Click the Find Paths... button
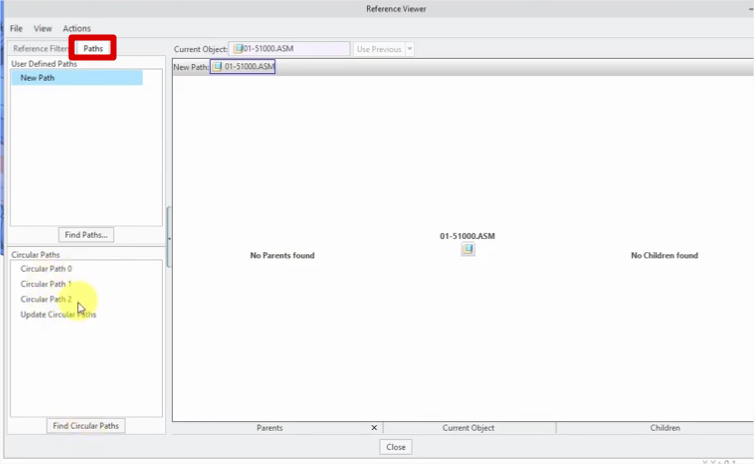Viewport: 754px width, 464px height. point(86,235)
